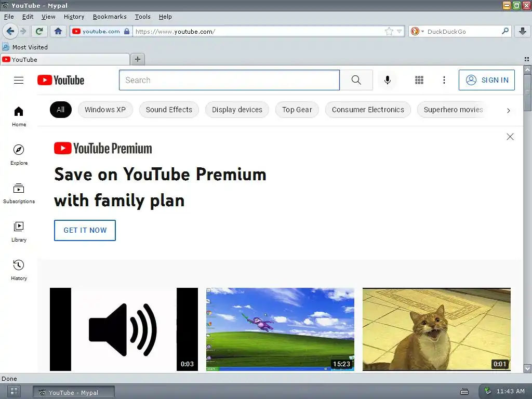Open the Windows XP desktop video thumbnail
Image resolution: width=532 pixels, height=399 pixels.
click(280, 329)
